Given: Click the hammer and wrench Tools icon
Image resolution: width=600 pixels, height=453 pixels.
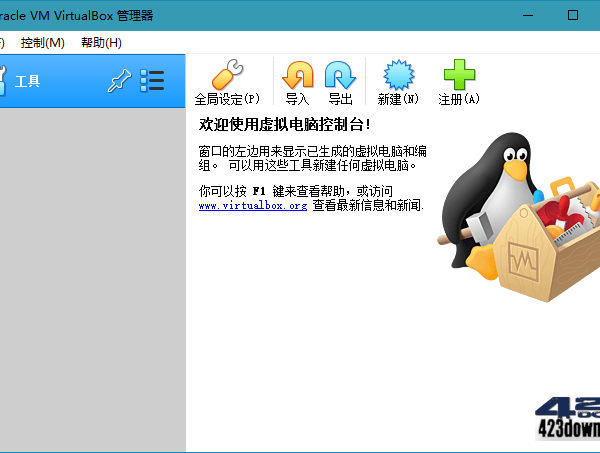Looking at the screenshot, I should point(3,81).
